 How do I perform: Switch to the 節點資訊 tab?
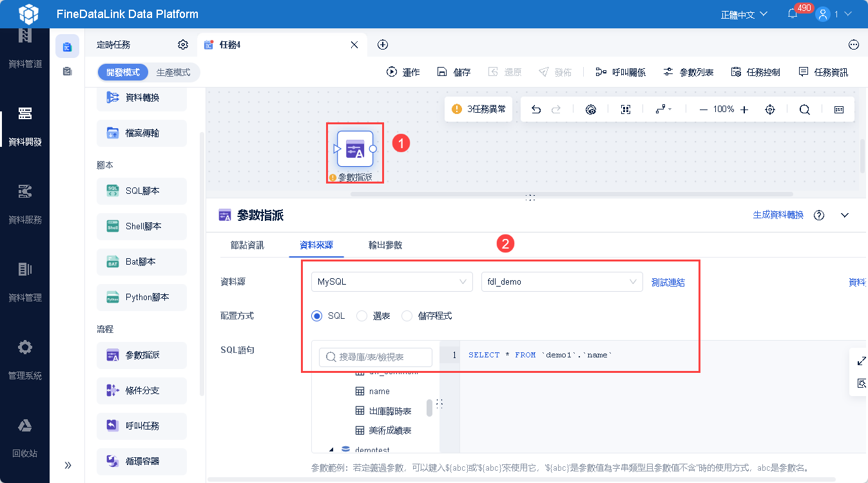(x=247, y=245)
